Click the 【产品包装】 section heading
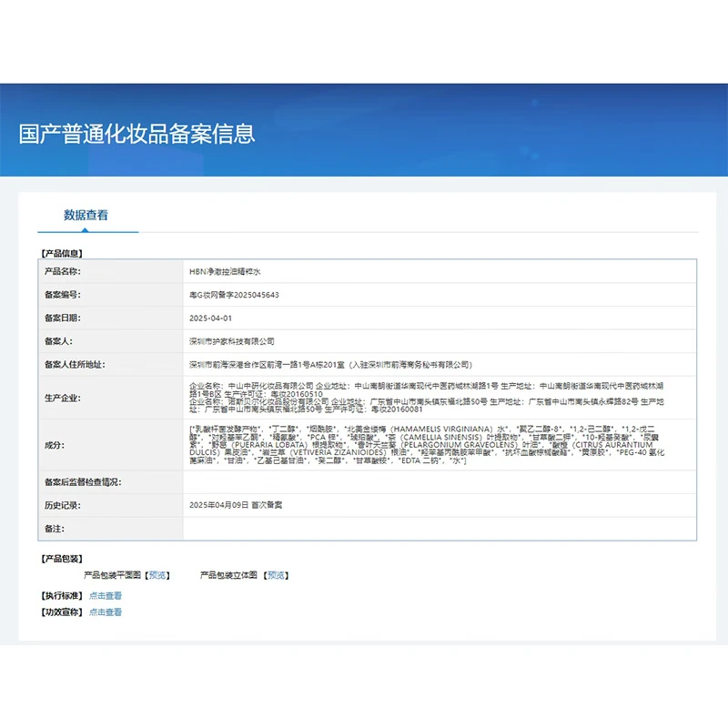The height and width of the screenshot is (728, 728). (x=61, y=559)
